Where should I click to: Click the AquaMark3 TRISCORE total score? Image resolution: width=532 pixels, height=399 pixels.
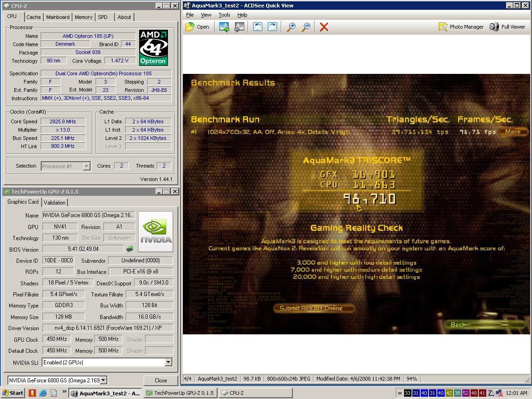coord(369,199)
